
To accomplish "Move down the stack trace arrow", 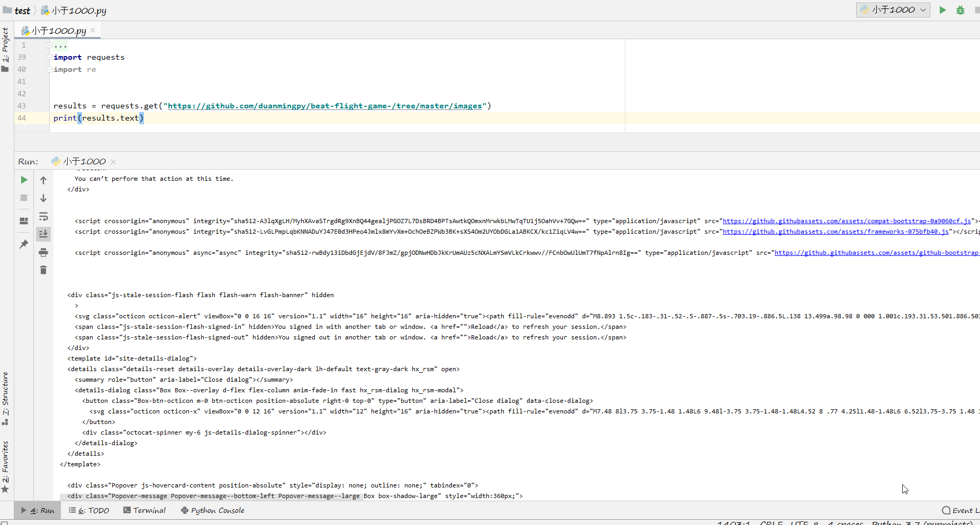I will point(43,198).
